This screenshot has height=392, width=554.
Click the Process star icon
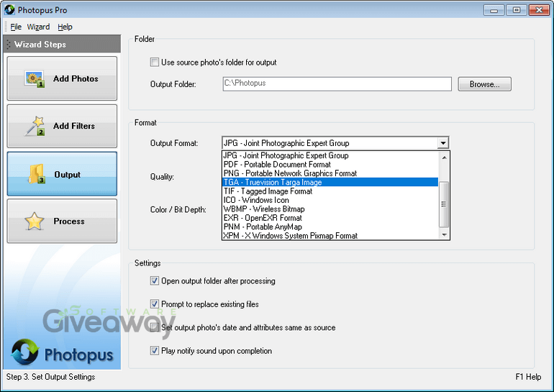point(35,221)
